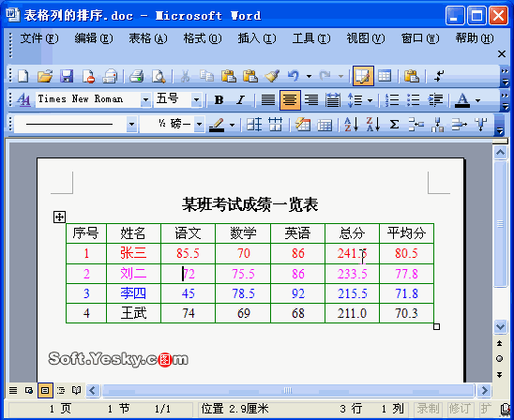Image resolution: width=514 pixels, height=420 pixels.
Task: Open the ½ 磅 line weight dropdown
Action: (199, 124)
